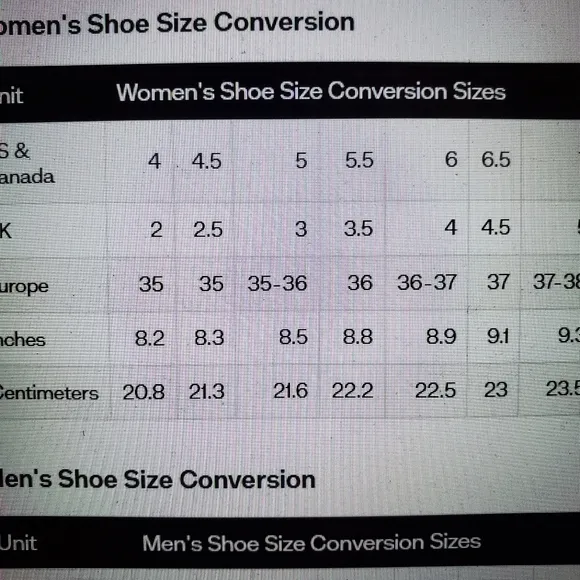Select the Women's Shoe Size Conversion Sizes header
Viewport: 580px width, 580px height.
point(311,91)
